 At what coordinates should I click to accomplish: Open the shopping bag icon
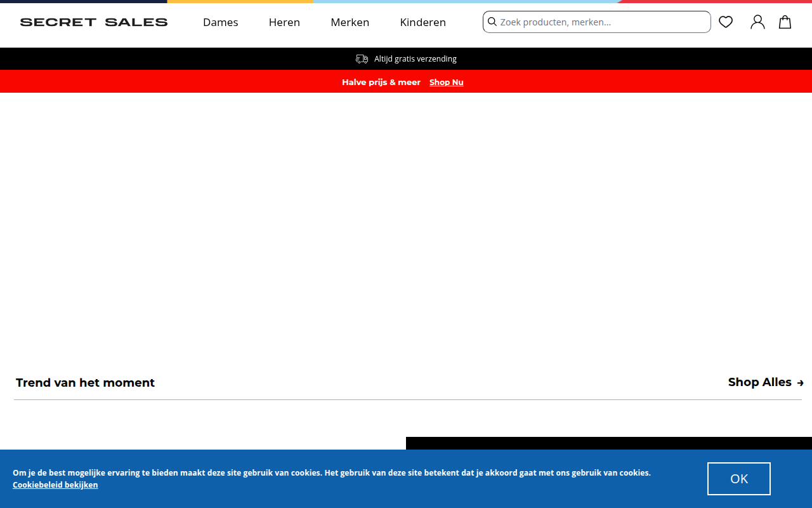click(785, 22)
